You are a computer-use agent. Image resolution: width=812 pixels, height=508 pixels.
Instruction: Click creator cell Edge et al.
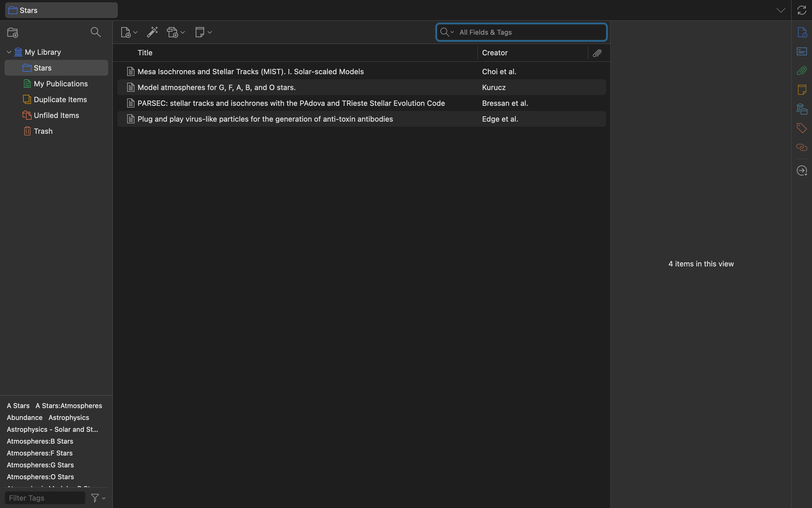coord(500,119)
